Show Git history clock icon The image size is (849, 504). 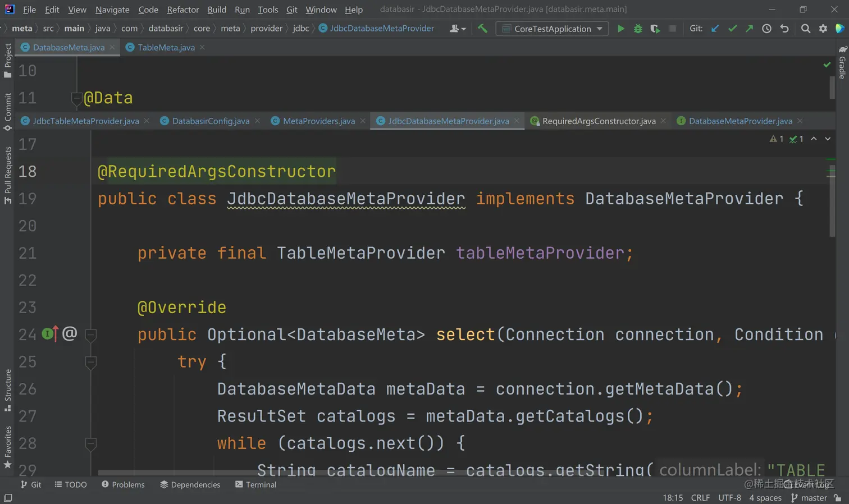(x=766, y=29)
